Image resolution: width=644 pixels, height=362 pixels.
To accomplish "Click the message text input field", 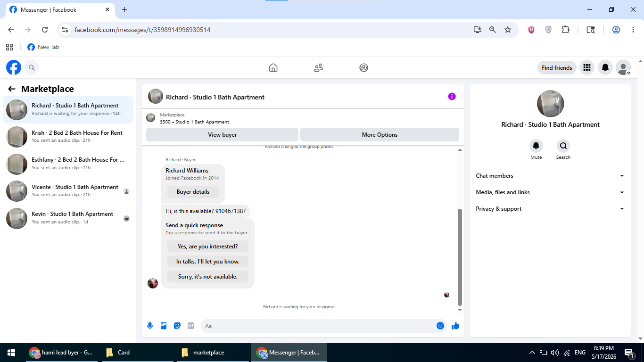I will (x=319, y=326).
